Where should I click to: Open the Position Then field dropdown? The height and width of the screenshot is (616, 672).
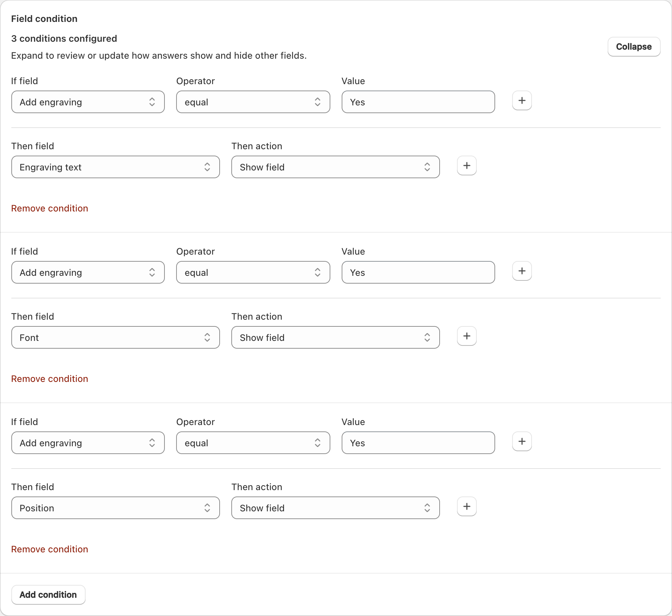coord(116,508)
